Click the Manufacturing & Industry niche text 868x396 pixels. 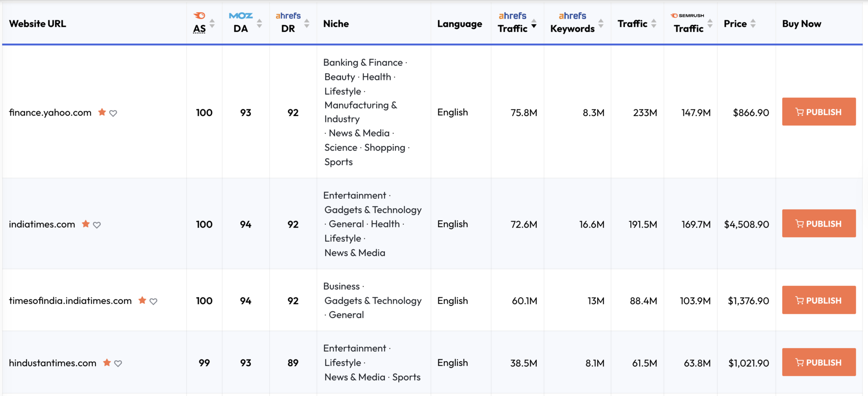click(361, 112)
